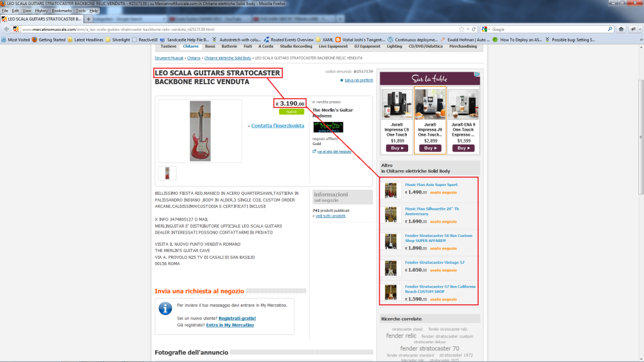Open the History menu
Image resolution: width=644 pixels, height=362 pixels.
41,11
